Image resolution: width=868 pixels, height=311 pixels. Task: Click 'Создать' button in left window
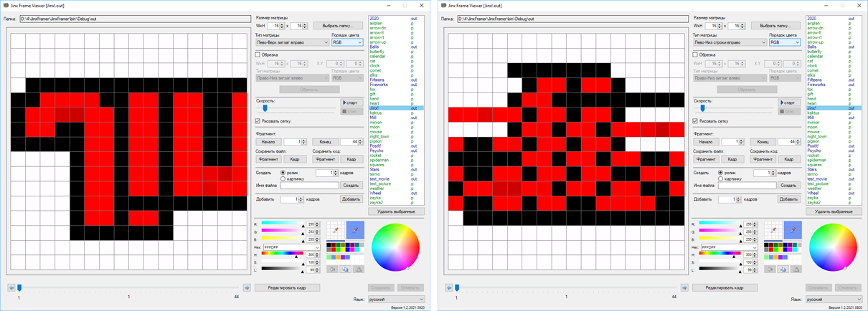[x=351, y=186]
